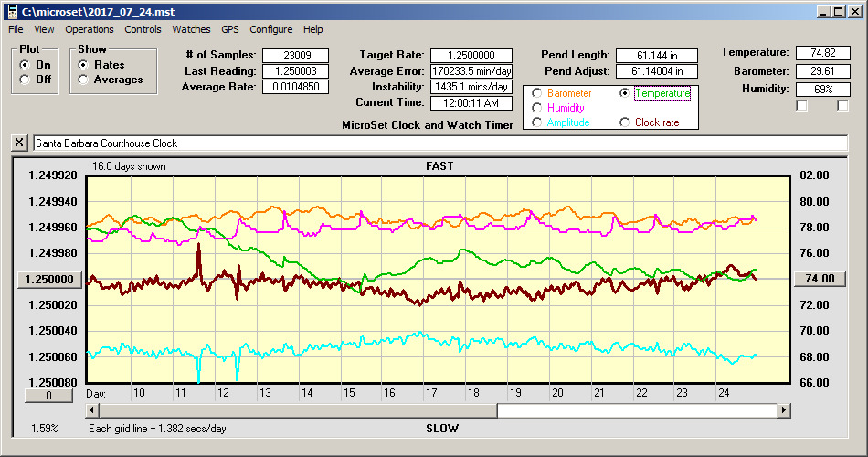Viewport: 868px width, 457px height.
Task: Select Show Rates radio button
Action: coord(83,65)
